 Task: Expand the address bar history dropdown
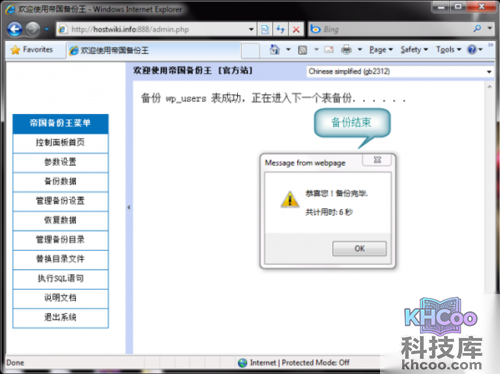click(251, 29)
